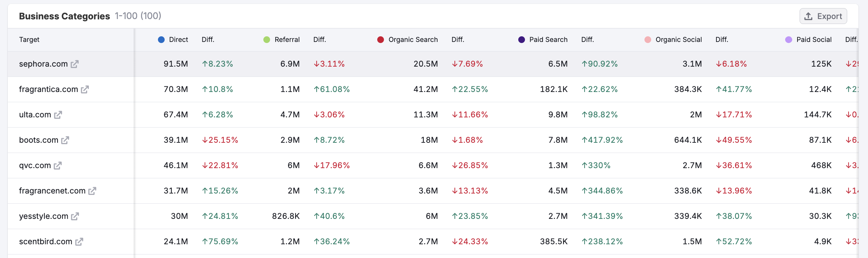Click Diff. header next to Organic Social
The height and width of the screenshot is (258, 868).
coord(722,39)
